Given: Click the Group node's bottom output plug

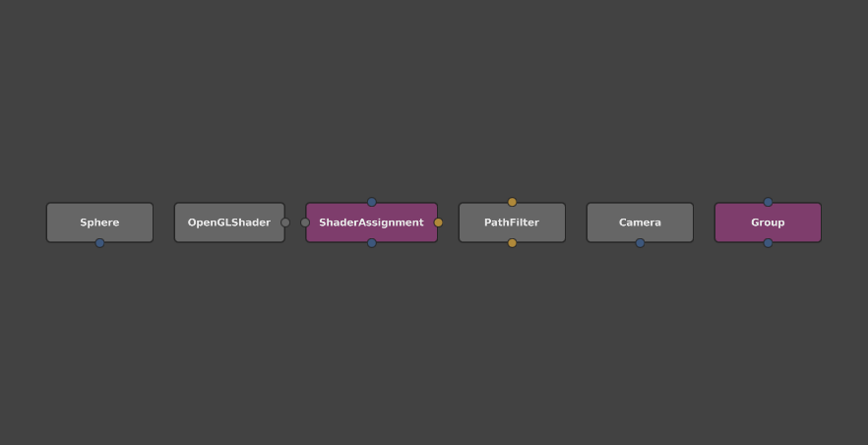Looking at the screenshot, I should [768, 243].
